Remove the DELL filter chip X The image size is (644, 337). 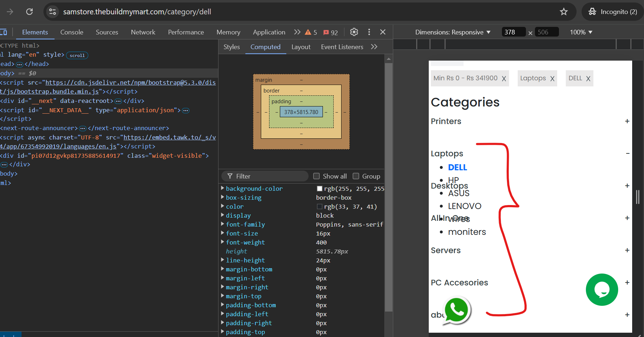pyautogui.click(x=588, y=79)
